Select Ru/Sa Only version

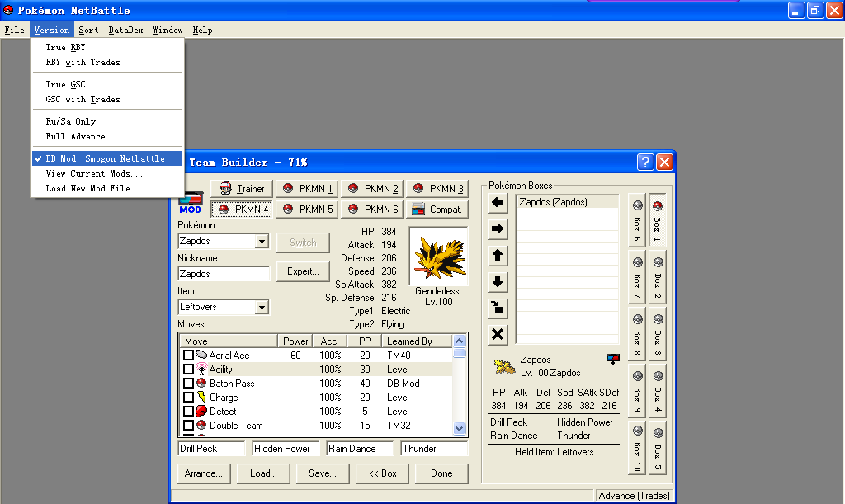pyautogui.click(x=107, y=122)
